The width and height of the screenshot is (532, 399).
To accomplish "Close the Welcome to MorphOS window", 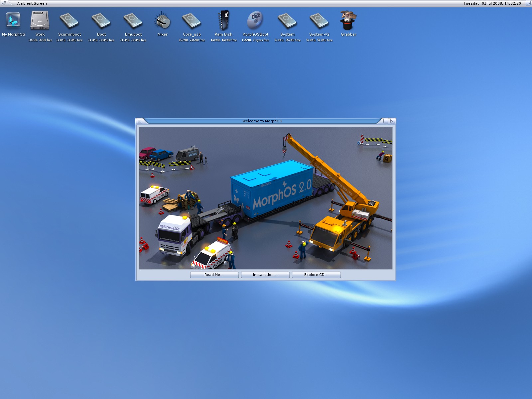I will coord(140,121).
